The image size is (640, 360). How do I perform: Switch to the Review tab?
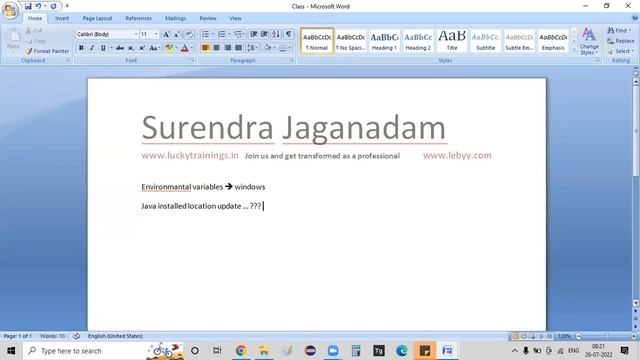coord(208,18)
